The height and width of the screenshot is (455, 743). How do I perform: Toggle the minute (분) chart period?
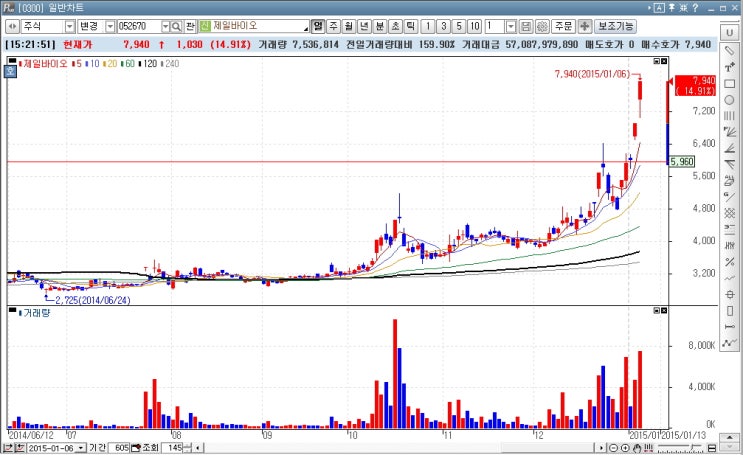[x=380, y=26]
